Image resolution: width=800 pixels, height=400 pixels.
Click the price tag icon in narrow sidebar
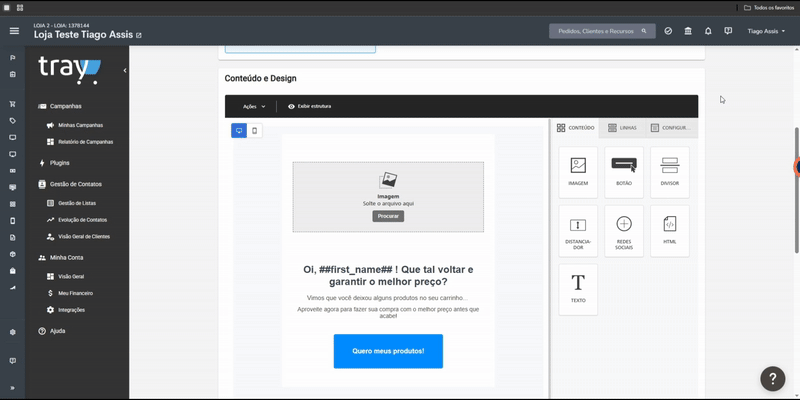pyautogui.click(x=13, y=121)
